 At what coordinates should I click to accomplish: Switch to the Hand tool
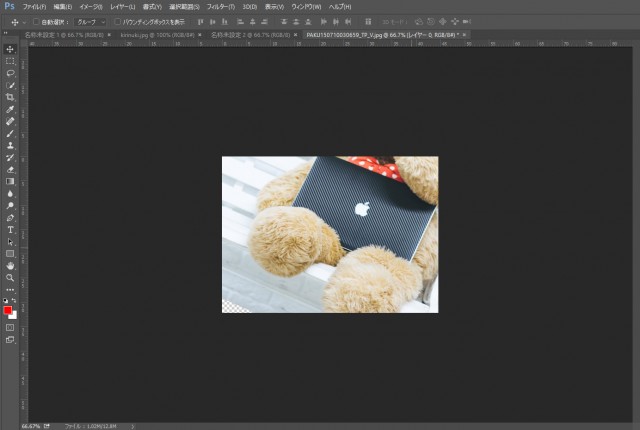coord(10,265)
